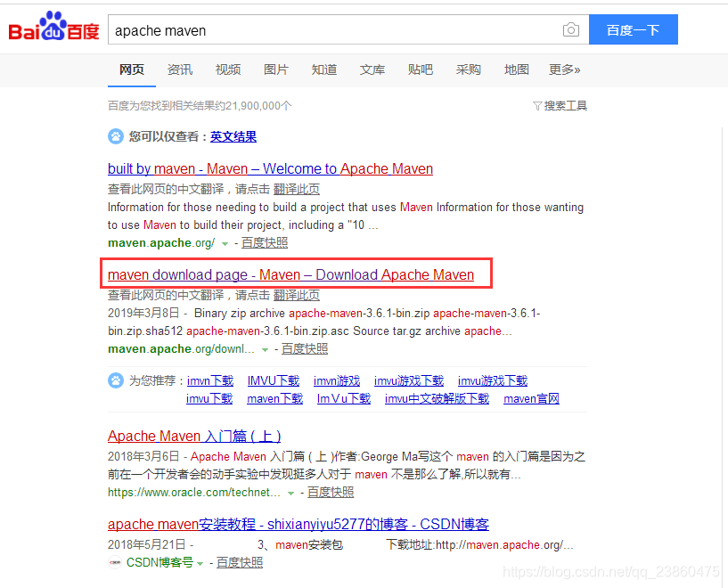Click recommended search imvn游戏
The height and width of the screenshot is (588, 728).
337,381
